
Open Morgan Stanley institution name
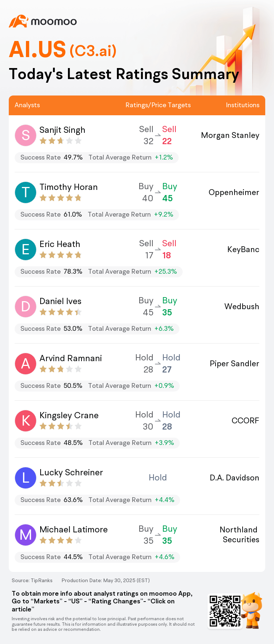point(230,135)
